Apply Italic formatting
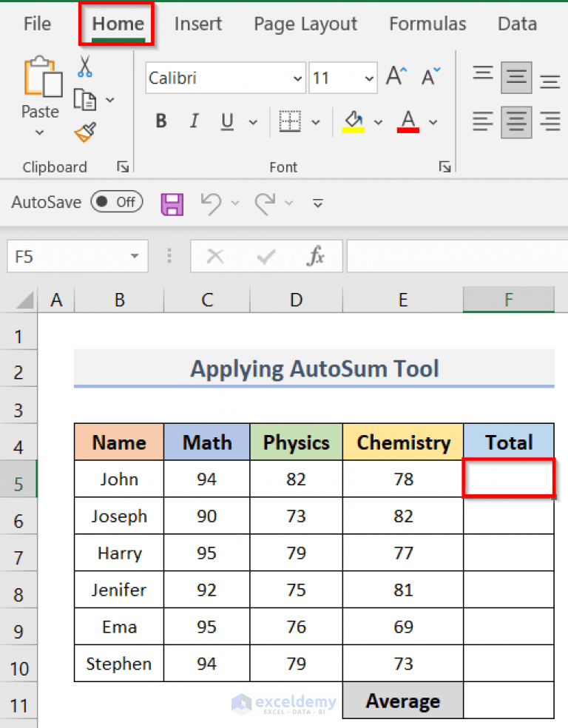 194,121
